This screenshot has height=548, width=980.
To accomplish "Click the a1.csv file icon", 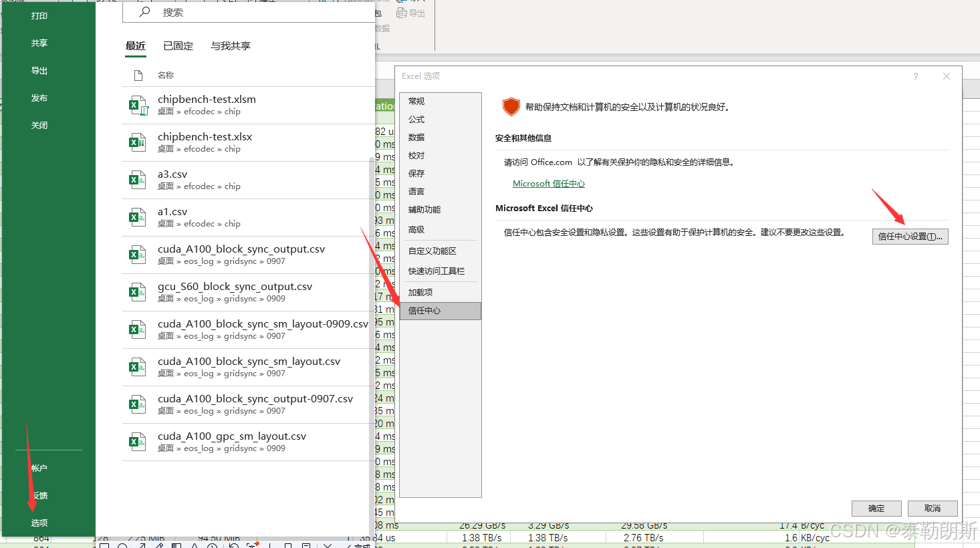I will [x=138, y=217].
